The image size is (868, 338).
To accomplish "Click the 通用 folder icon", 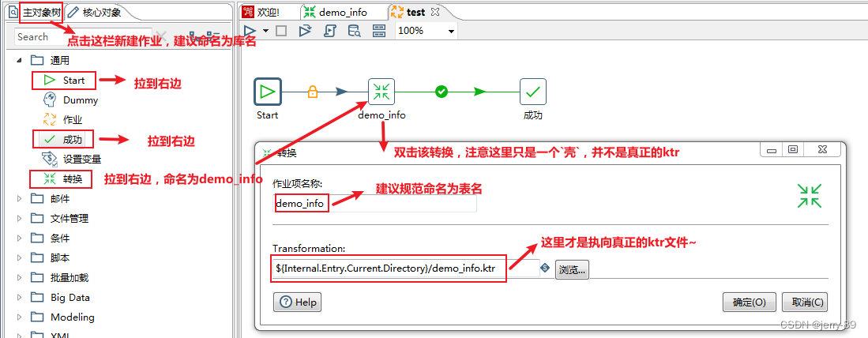I will coord(36,60).
